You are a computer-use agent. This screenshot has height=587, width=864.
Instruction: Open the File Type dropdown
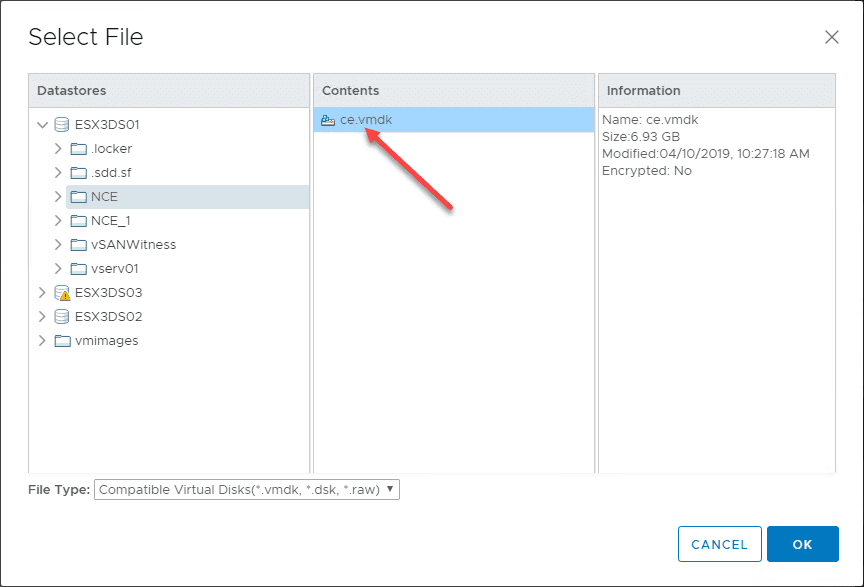tap(246, 490)
